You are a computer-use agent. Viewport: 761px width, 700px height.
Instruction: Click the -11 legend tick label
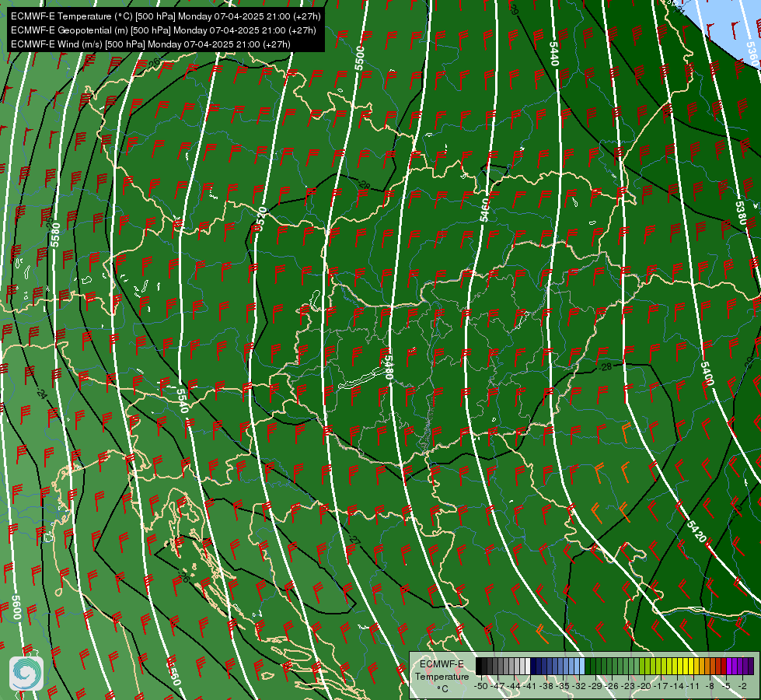(693, 686)
